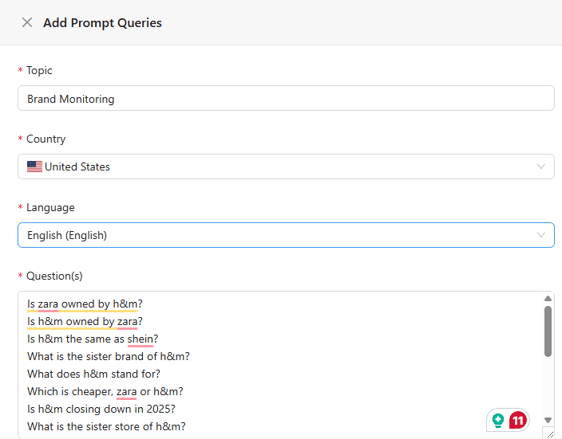
Task: Click the Language dropdown chevron arrow
Action: coord(541,235)
